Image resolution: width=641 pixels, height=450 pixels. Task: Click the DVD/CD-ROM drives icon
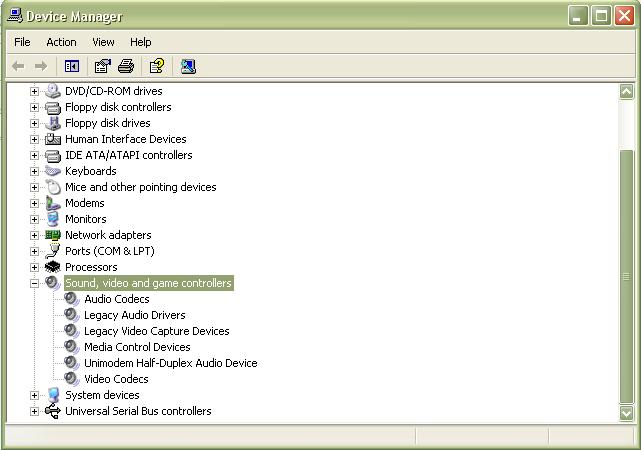point(53,91)
